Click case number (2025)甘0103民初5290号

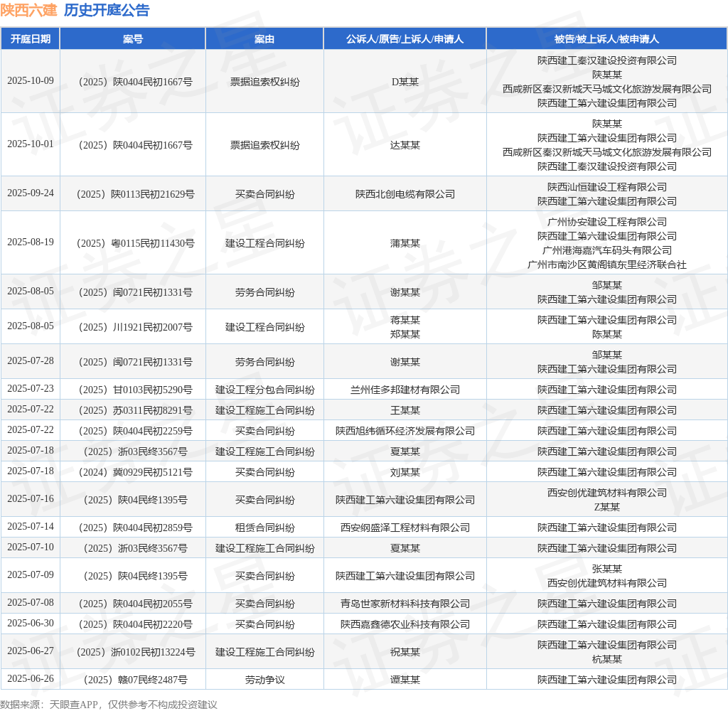135,390
